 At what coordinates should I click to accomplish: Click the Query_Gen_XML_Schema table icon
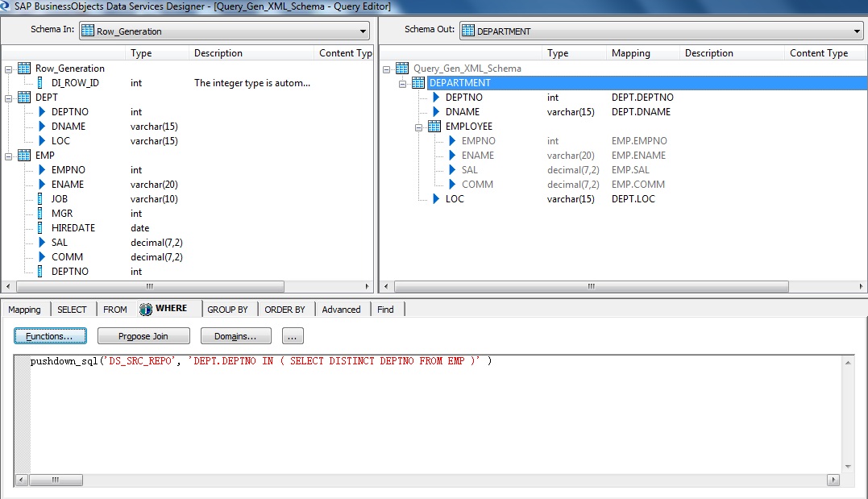click(x=402, y=69)
